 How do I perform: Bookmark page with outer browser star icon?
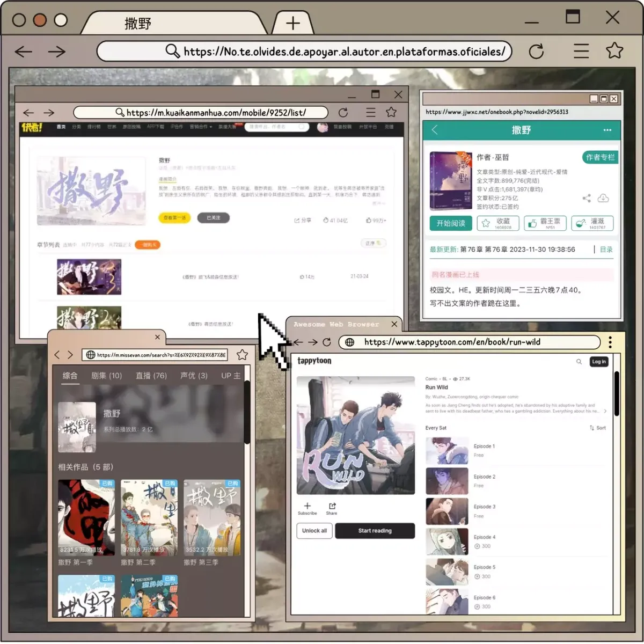click(x=614, y=51)
